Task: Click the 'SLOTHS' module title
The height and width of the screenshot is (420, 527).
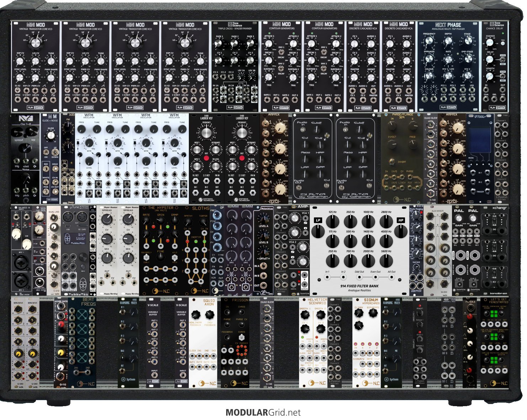Action: pos(201,208)
